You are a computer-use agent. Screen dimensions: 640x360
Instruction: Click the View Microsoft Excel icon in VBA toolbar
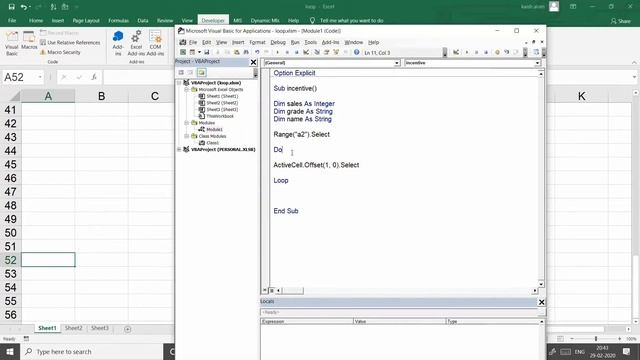click(183, 52)
